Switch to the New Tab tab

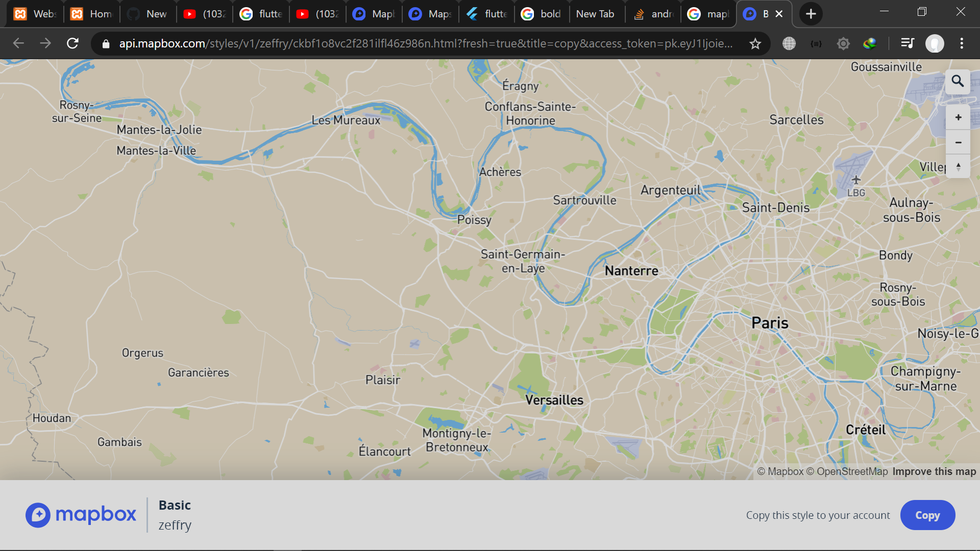[x=595, y=14]
